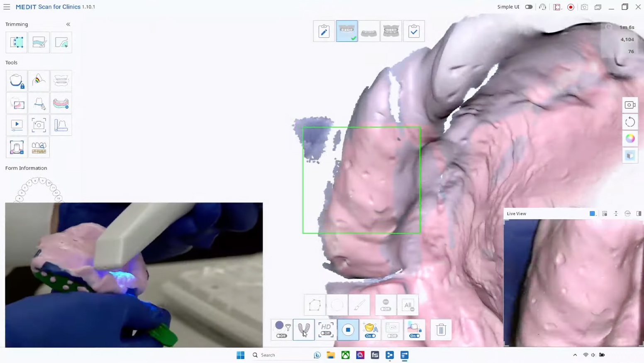
Task: Toggle HD scan mode on
Action: coord(326,329)
